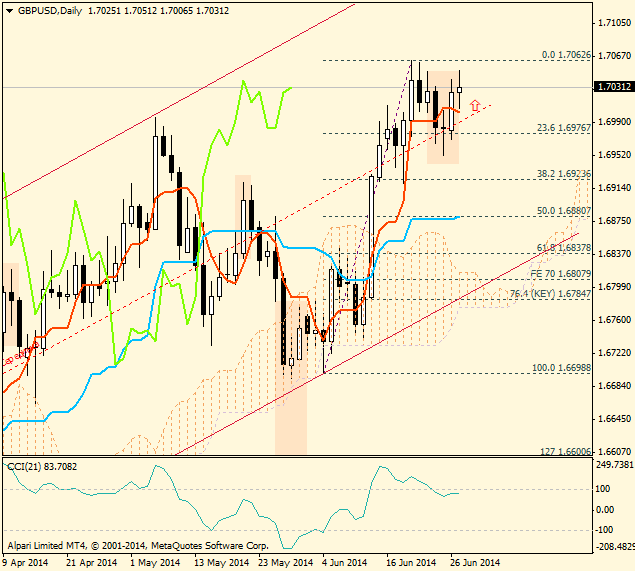635x571 pixels.
Task: Click the 9 Apr 2014 date label
Action: pos(25,563)
